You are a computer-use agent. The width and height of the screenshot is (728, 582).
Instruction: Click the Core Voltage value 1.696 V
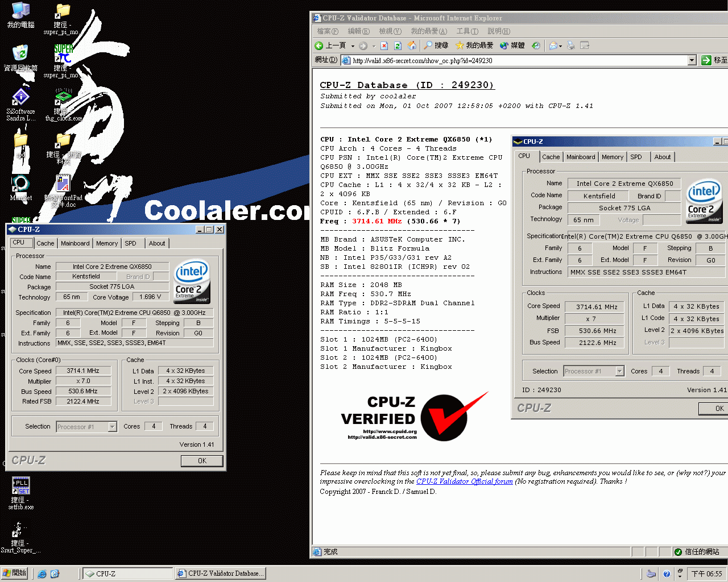151,297
